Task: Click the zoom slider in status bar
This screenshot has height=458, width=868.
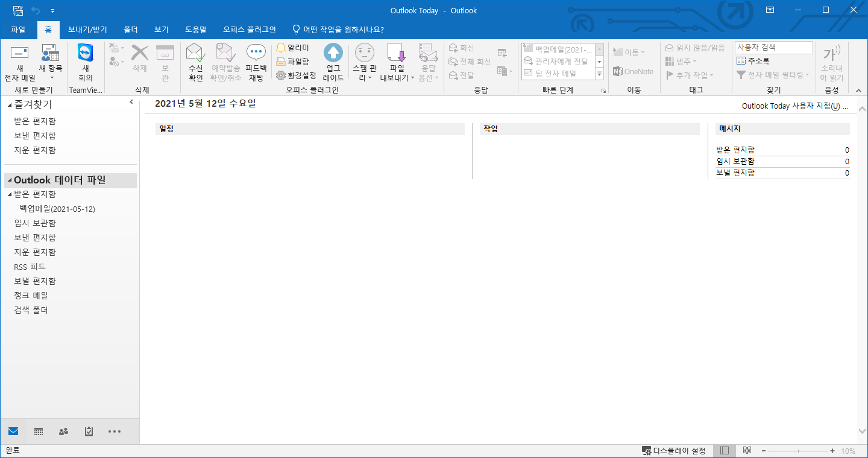Action: pyautogui.click(x=798, y=451)
